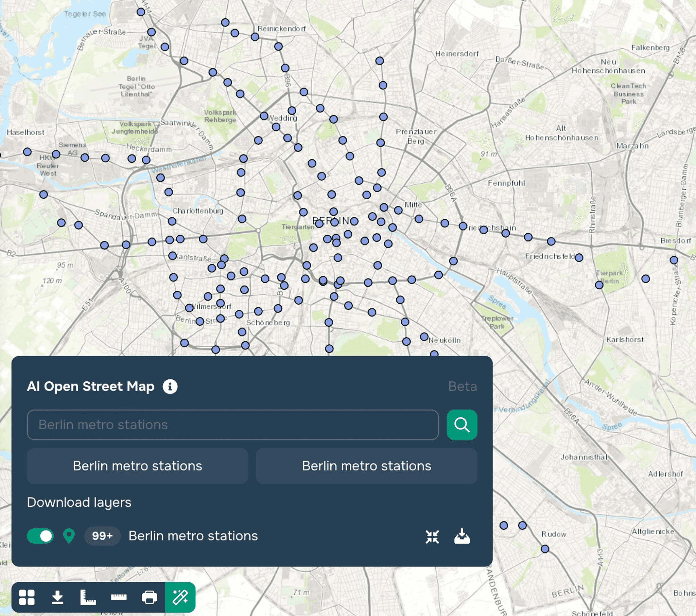Screen dimensions: 696x616
Task: Click the Berlin metro stations layer name
Action: [193, 536]
